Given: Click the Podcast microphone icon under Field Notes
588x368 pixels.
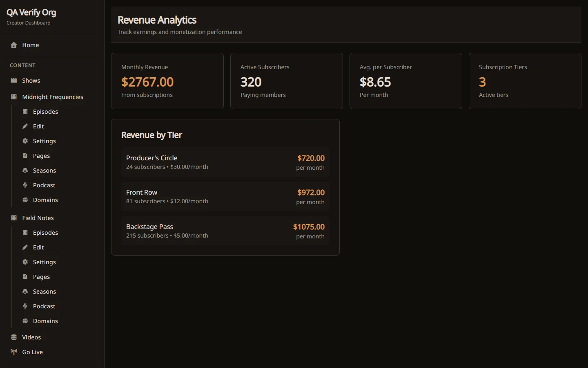Looking at the screenshot, I should pyautogui.click(x=25, y=306).
